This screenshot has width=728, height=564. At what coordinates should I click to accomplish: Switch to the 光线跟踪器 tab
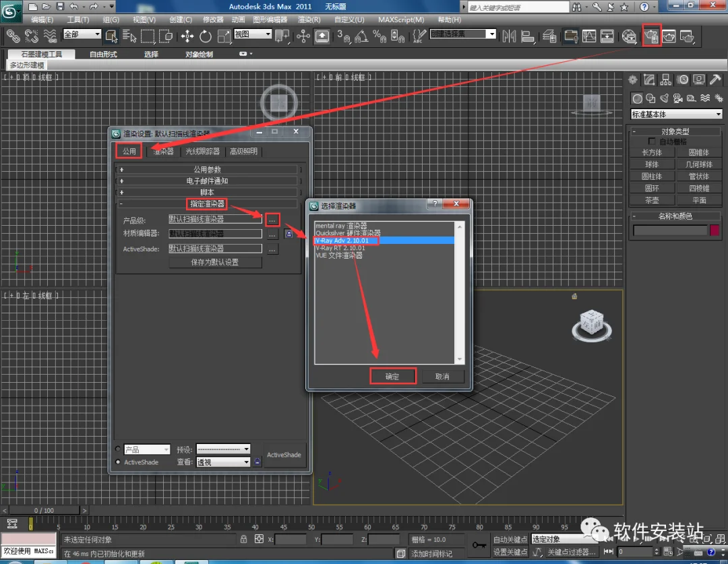[202, 152]
